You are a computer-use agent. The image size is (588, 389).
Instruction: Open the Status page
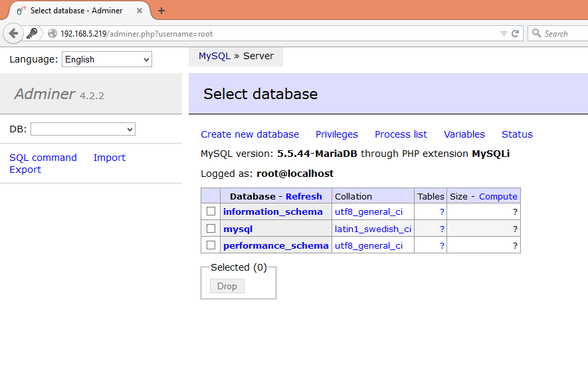[517, 134]
